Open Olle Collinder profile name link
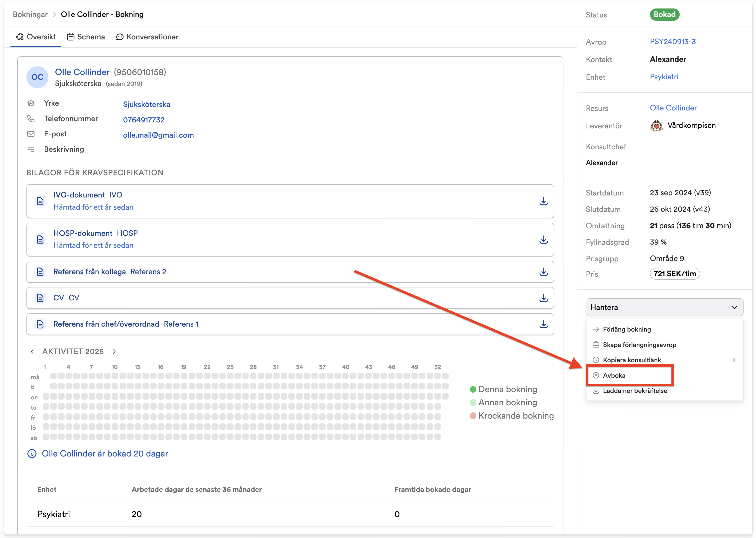Image resolution: width=756 pixels, height=538 pixels. [82, 72]
